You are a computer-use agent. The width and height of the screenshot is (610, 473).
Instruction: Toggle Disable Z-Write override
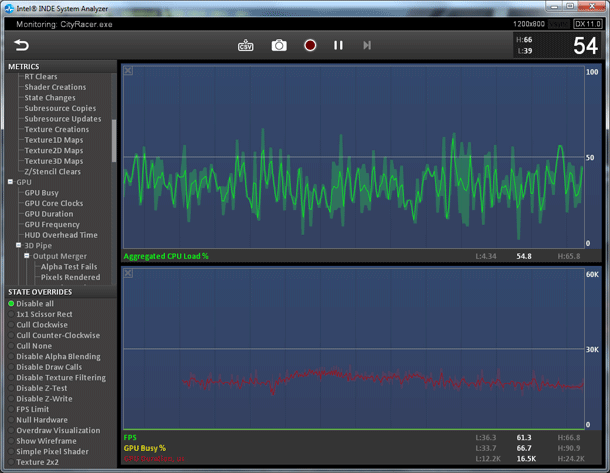40,399
